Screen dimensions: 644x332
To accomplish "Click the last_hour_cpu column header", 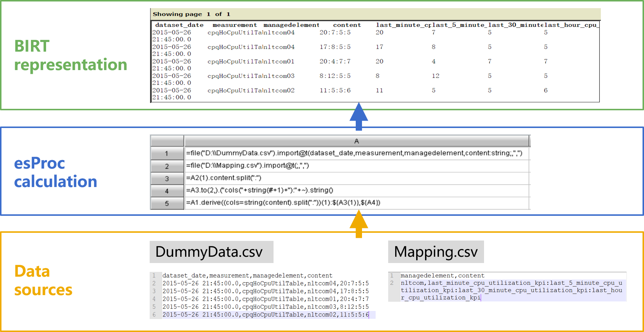I will click(x=571, y=25).
